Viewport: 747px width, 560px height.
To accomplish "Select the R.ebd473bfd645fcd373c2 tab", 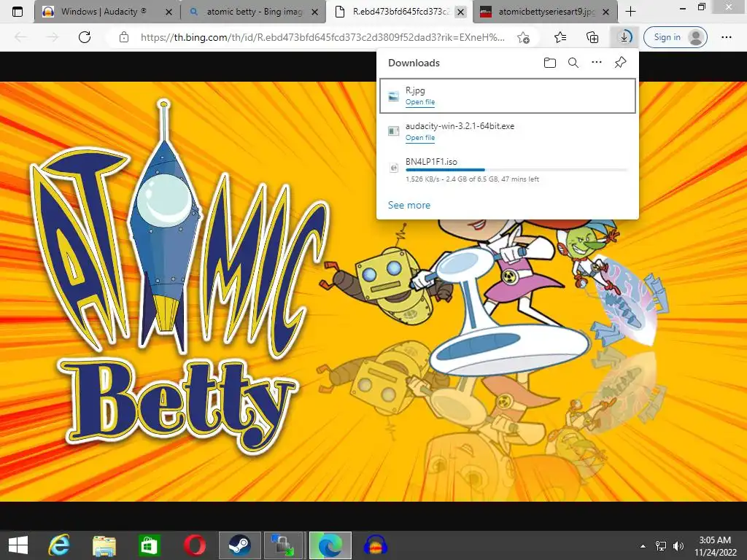I will click(x=400, y=12).
